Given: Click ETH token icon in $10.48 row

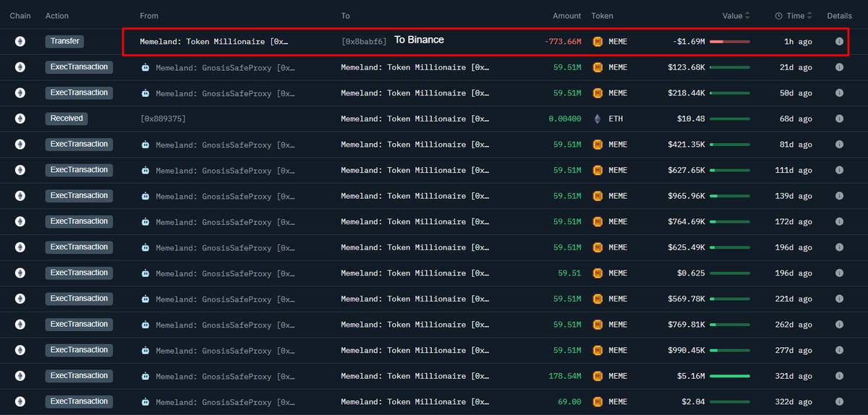Looking at the screenshot, I should click(598, 119).
